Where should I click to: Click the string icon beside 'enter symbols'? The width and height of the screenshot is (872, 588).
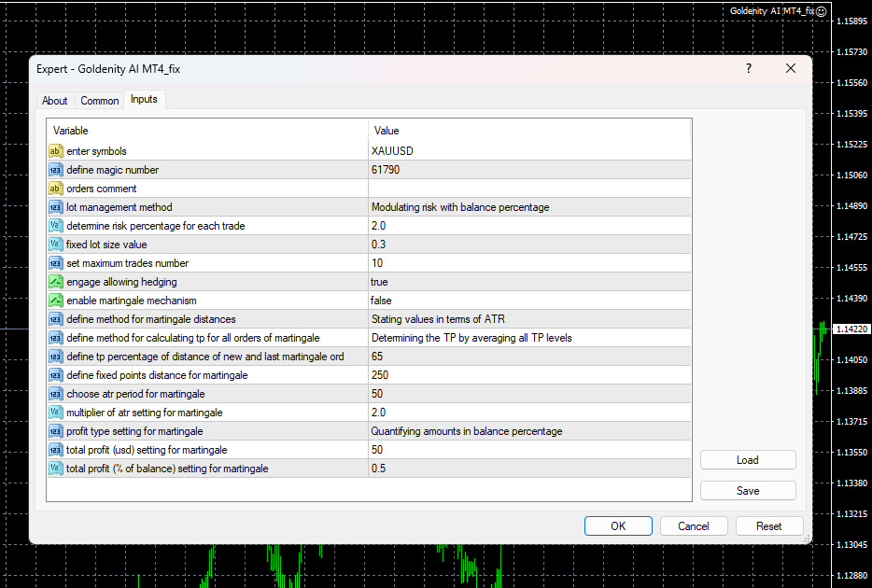point(56,151)
